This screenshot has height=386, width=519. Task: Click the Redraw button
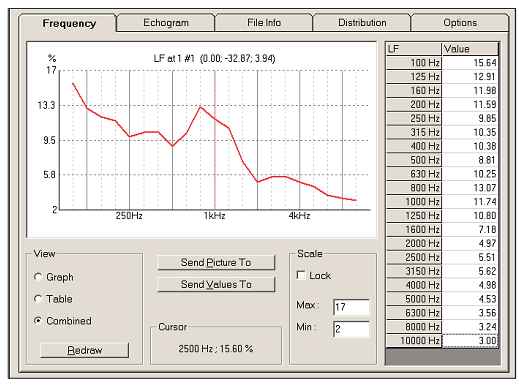[84, 350]
